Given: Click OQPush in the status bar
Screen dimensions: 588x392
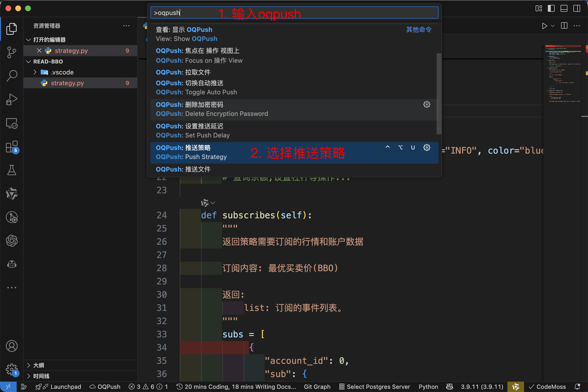Looking at the screenshot, I should [105, 387].
